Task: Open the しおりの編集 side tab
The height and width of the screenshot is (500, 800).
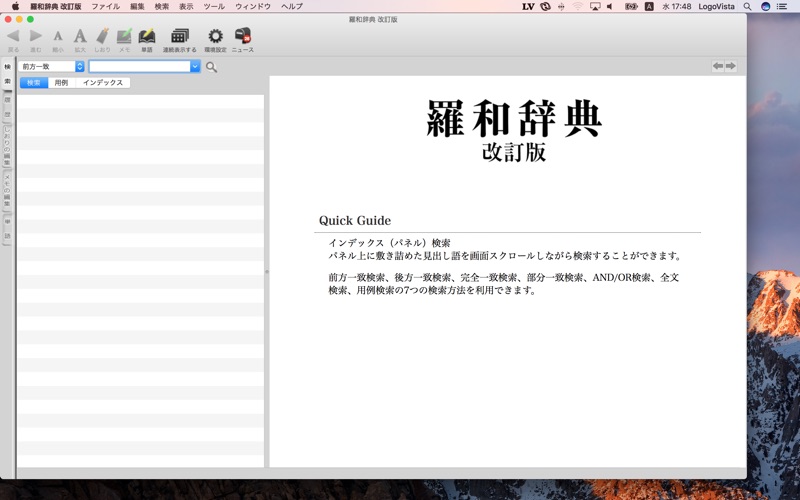Action: 7,146
